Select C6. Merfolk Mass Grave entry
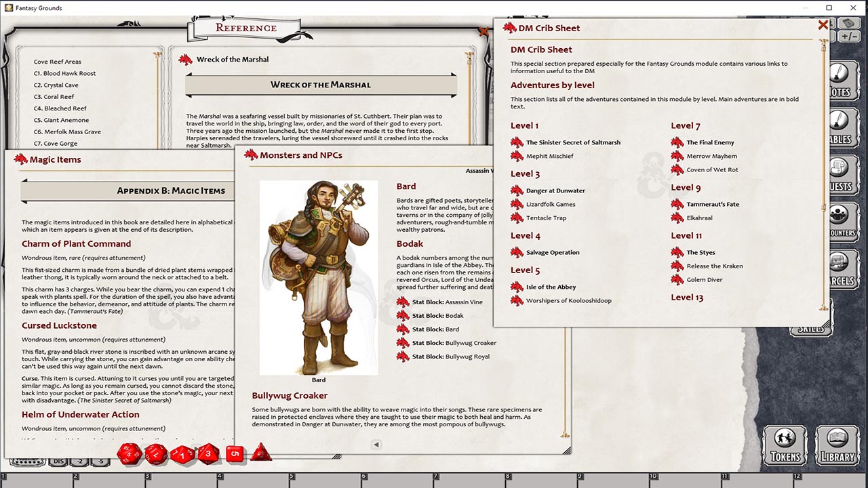Viewport: 868px width, 488px height. 67,131
